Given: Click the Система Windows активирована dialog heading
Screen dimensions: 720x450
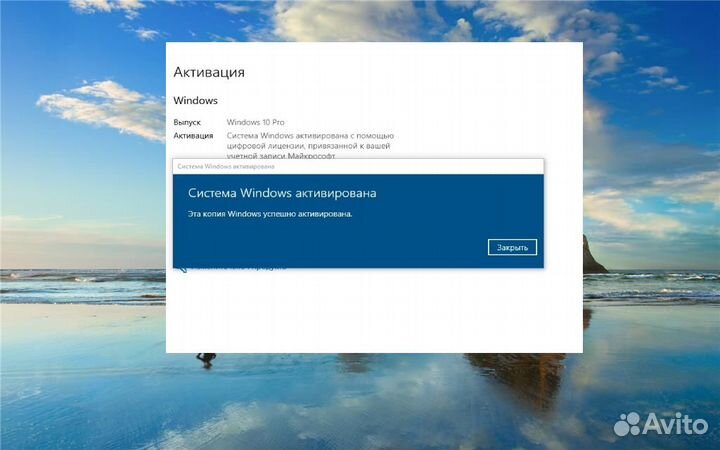Looking at the screenshot, I should click(282, 193).
